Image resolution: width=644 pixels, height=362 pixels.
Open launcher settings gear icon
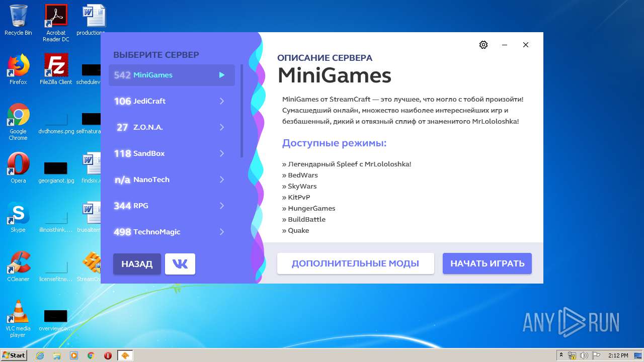point(484,45)
